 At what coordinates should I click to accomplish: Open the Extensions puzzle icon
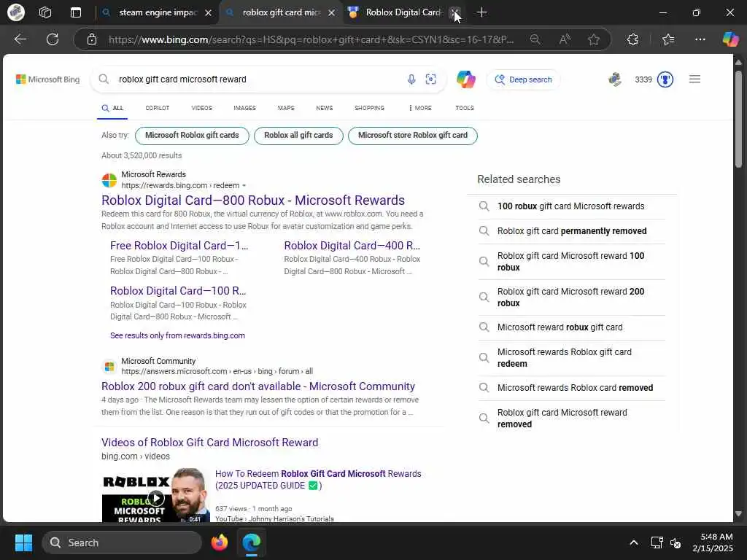(x=632, y=39)
